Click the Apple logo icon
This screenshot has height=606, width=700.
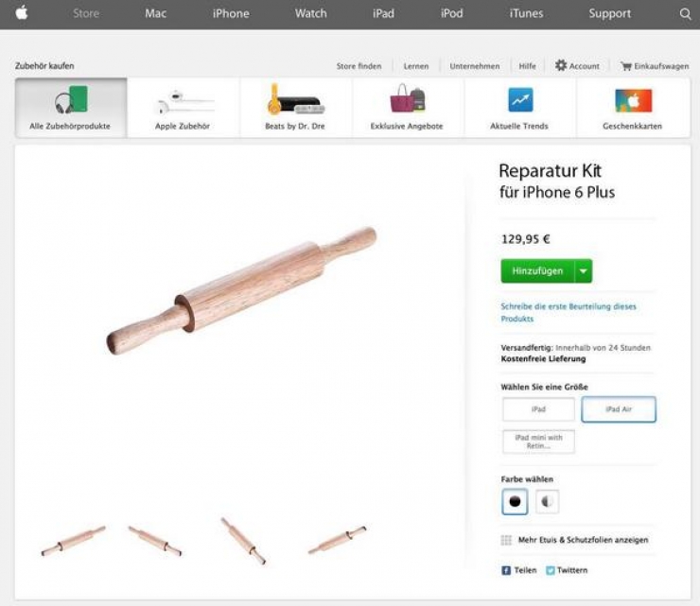coord(22,13)
